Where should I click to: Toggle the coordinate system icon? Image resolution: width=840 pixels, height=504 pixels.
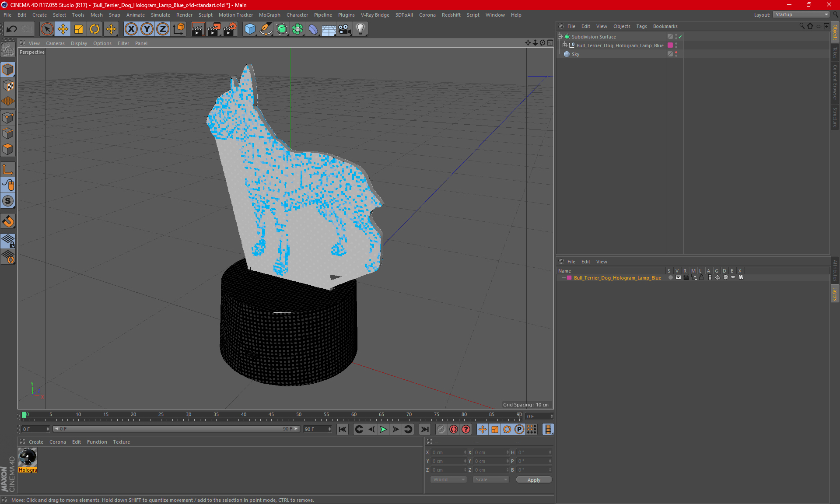(178, 29)
